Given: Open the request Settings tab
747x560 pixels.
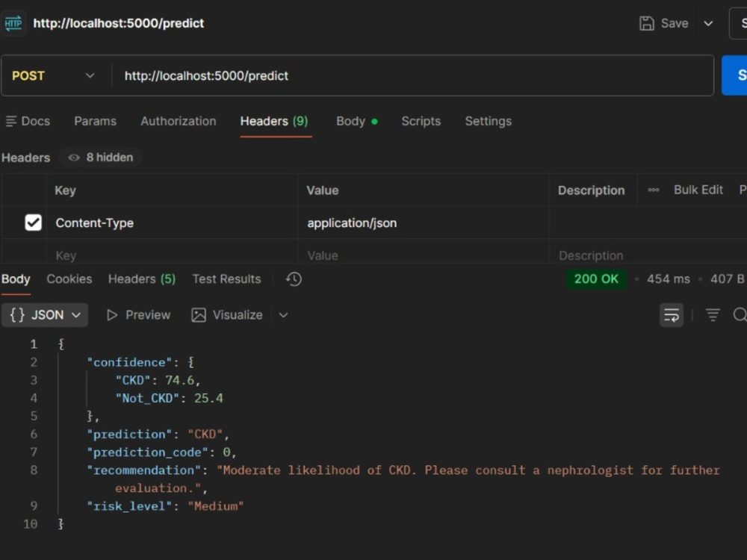Looking at the screenshot, I should coord(489,122).
